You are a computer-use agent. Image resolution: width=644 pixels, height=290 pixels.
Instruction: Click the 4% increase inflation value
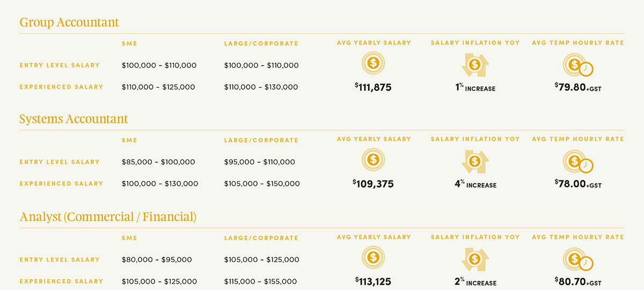pyautogui.click(x=475, y=184)
